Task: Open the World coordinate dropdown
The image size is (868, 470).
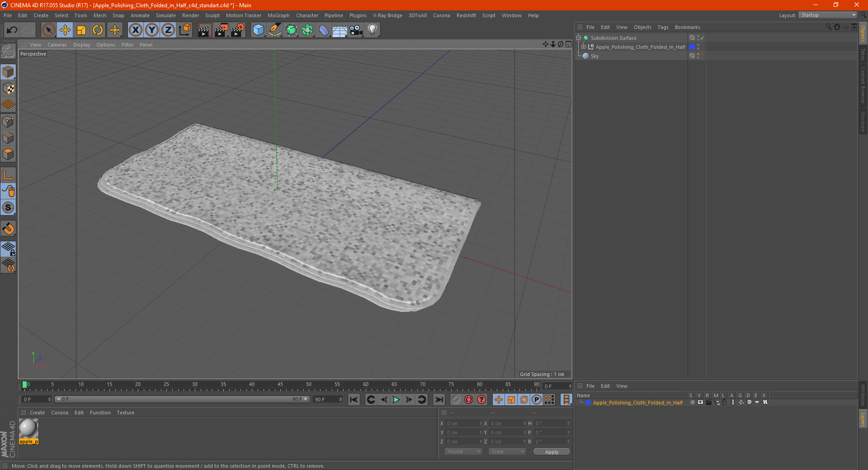Action: coord(463,451)
